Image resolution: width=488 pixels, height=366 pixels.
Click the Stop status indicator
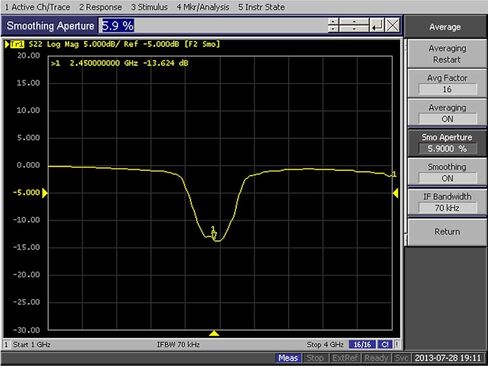pyautogui.click(x=315, y=358)
